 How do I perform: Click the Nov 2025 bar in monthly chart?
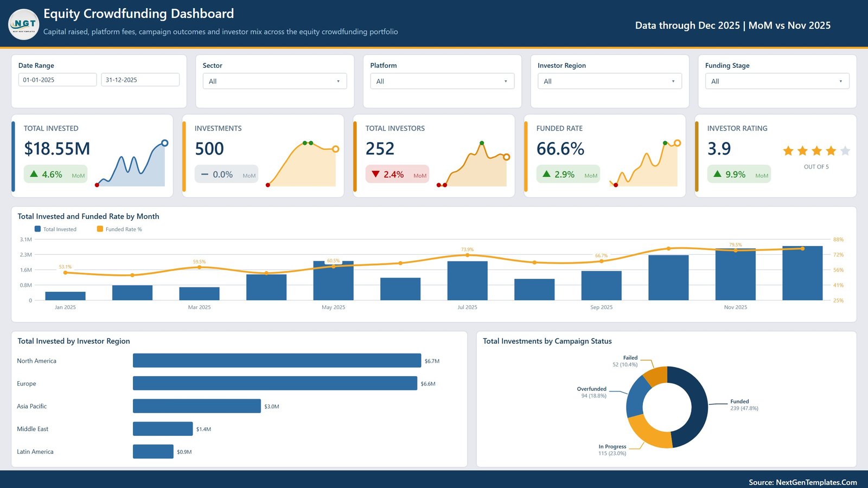735,274
